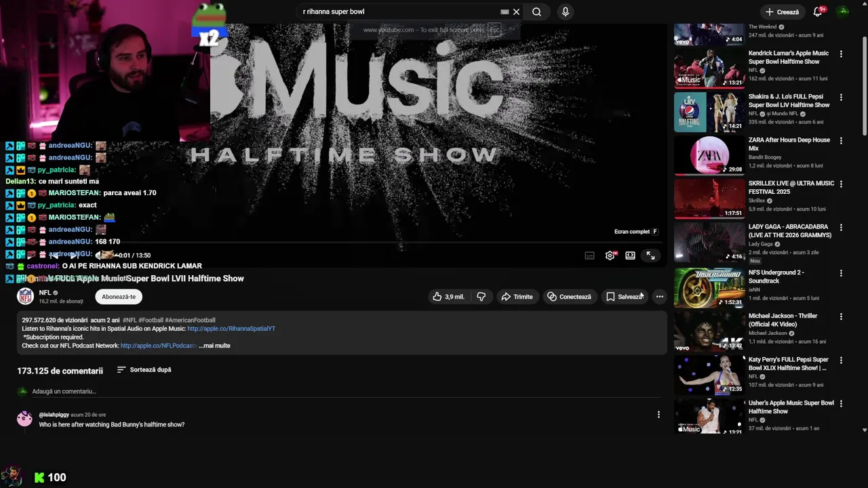
Task: Dislike the video with thumbs down
Action: pos(481,297)
